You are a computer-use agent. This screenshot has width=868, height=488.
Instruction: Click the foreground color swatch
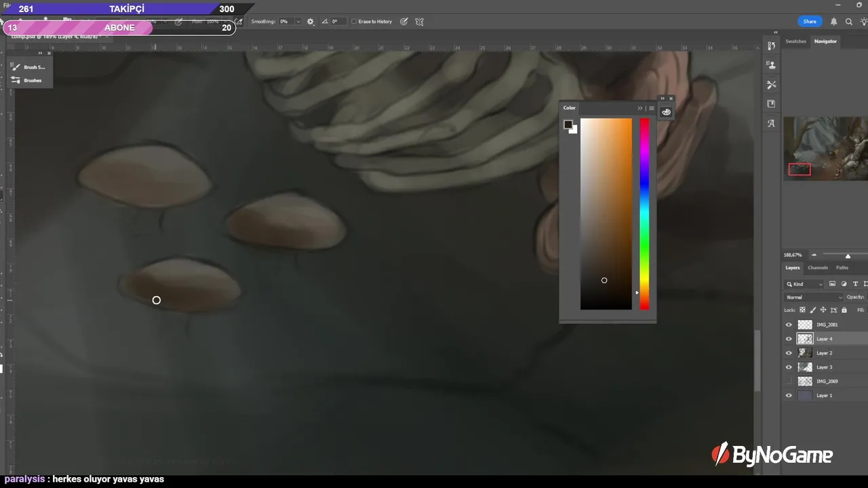(x=568, y=124)
